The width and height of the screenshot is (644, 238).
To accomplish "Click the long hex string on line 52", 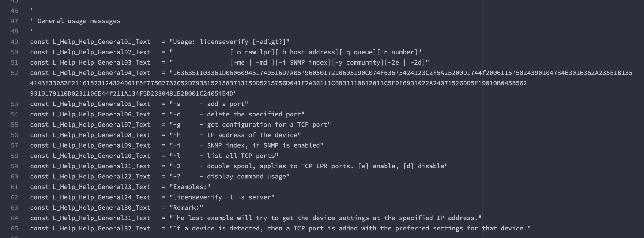I will [331, 83].
